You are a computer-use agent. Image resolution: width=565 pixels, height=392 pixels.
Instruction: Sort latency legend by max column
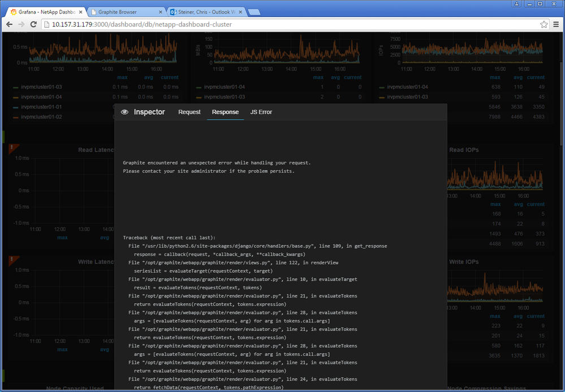[122, 77]
